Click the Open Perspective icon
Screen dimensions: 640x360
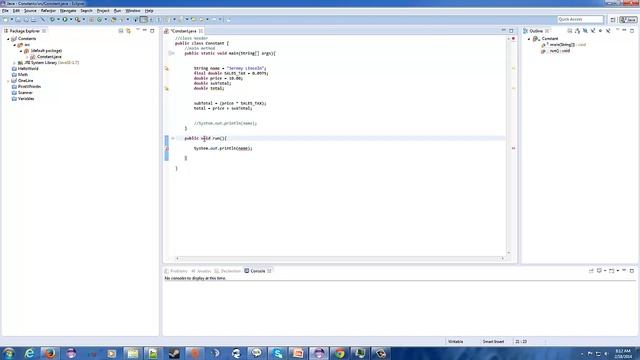613,20
